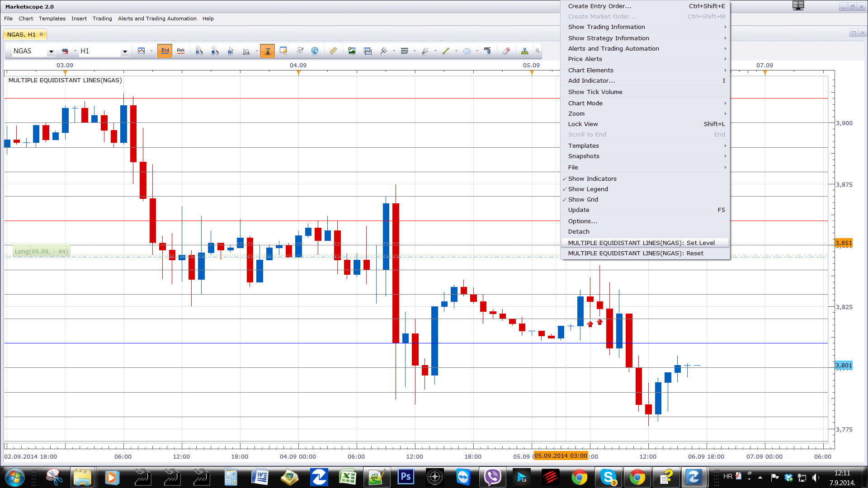Select the green line drawing tool

click(x=446, y=51)
